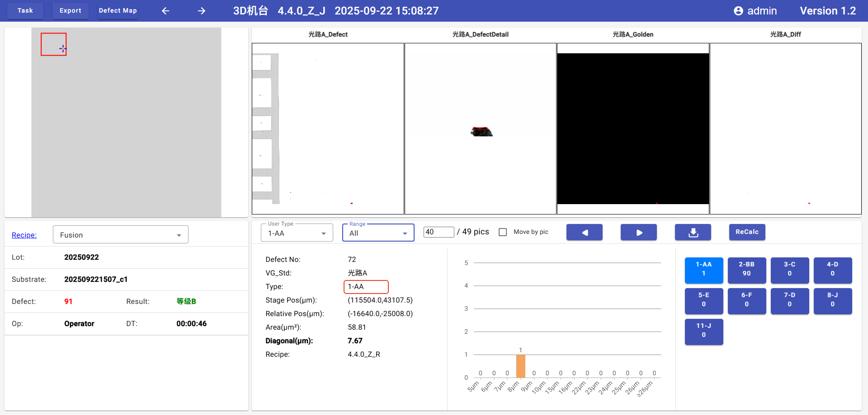Click the orange 8µm histogram bar
The height and width of the screenshot is (415, 868).
coord(520,366)
